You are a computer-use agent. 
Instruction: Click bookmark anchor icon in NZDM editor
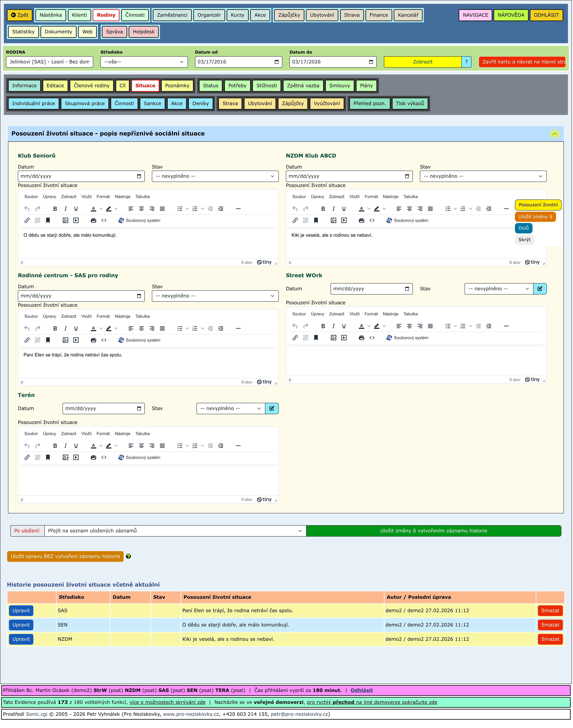pyautogui.click(x=316, y=221)
